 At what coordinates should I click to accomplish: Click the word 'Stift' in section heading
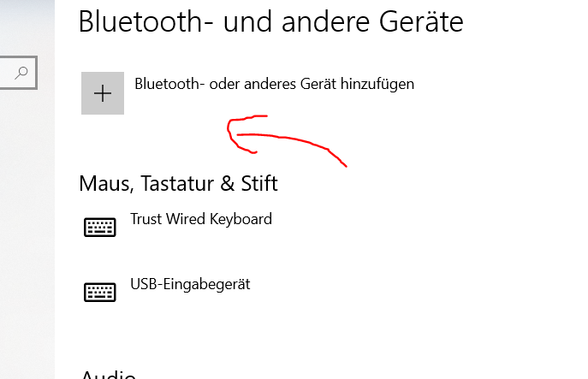[x=260, y=183]
